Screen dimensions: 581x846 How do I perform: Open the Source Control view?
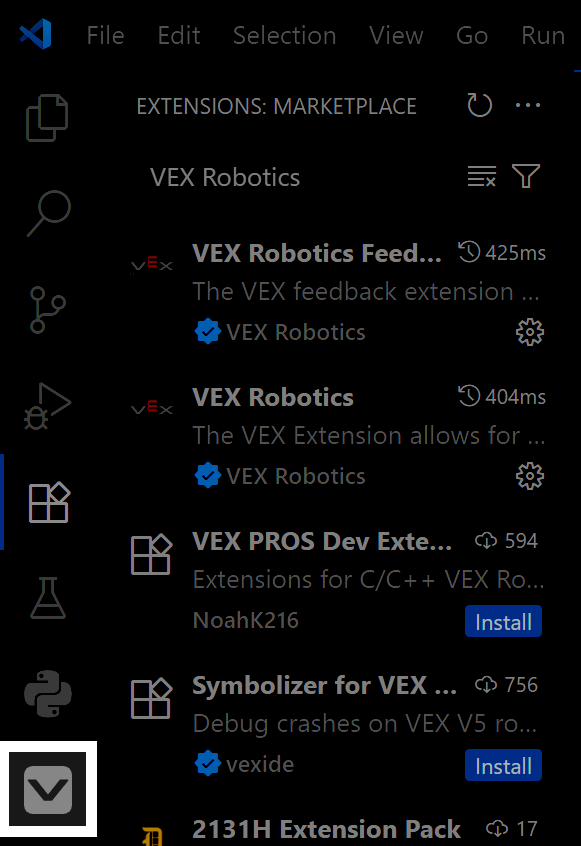46,309
